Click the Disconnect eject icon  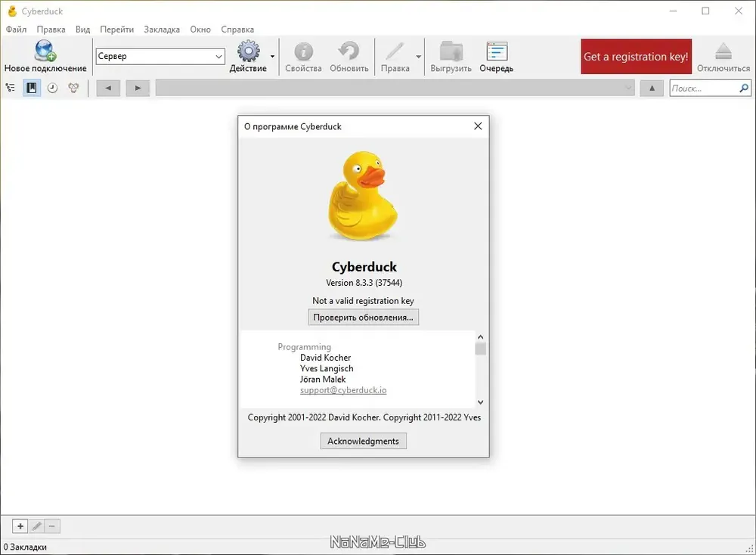(723, 51)
